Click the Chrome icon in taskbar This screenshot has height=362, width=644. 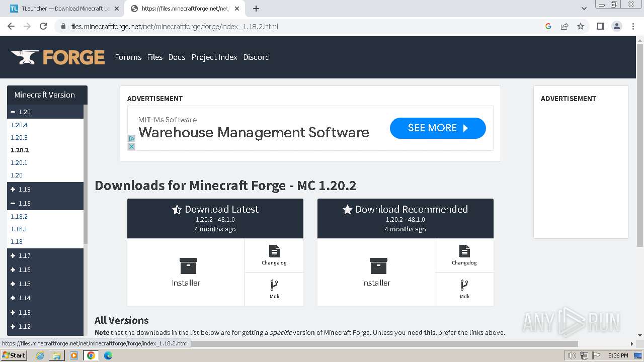[91, 355]
